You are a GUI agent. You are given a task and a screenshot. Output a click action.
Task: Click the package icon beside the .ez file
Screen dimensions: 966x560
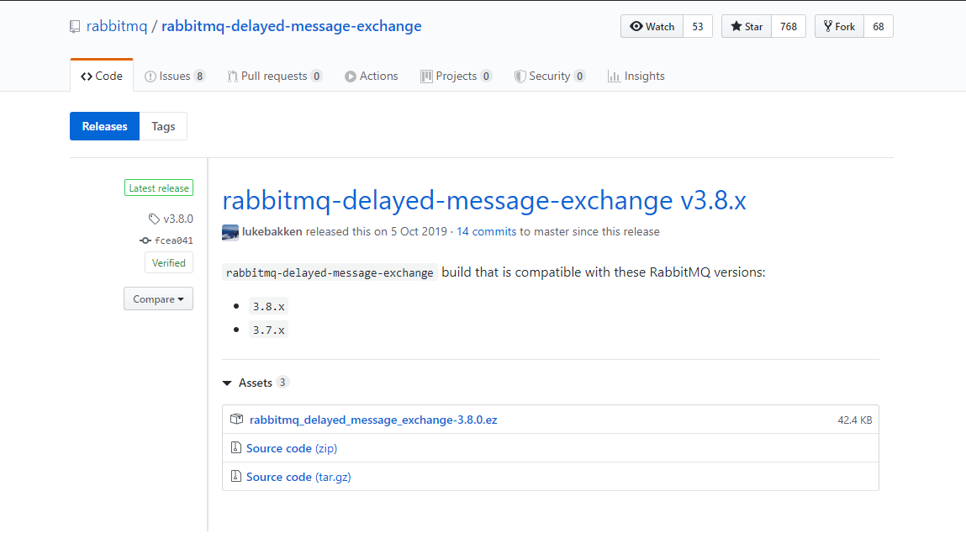[236, 420]
